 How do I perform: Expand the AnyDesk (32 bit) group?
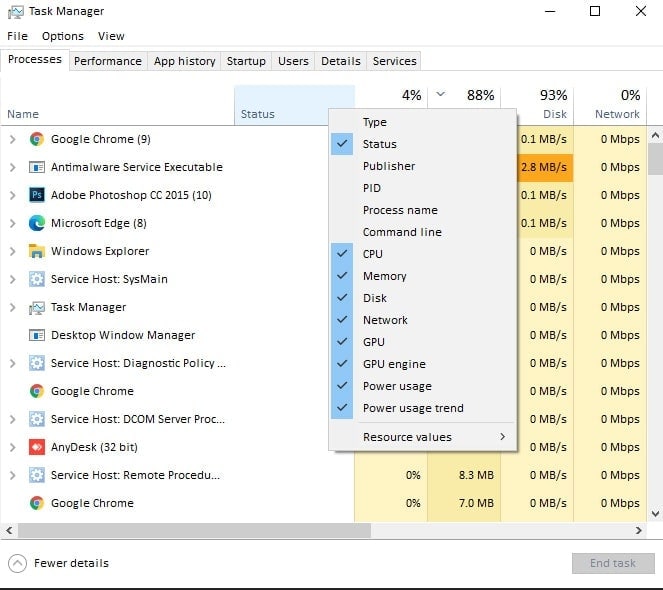click(13, 447)
